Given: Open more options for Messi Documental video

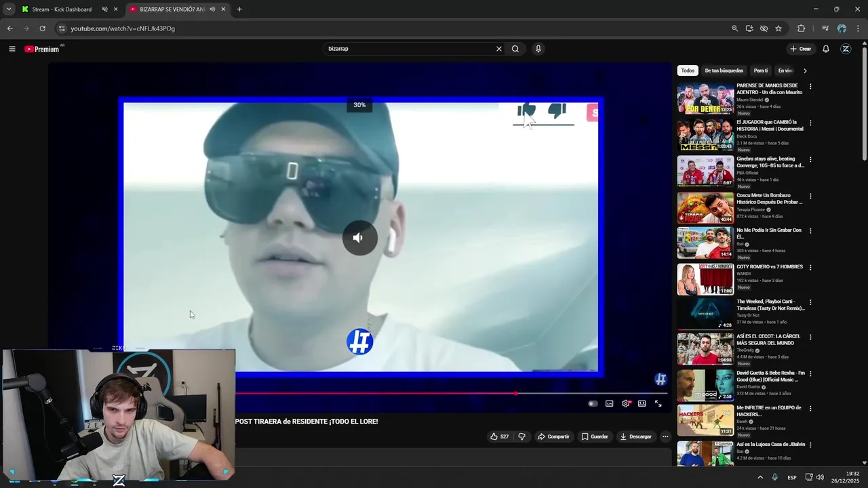Looking at the screenshot, I should coord(810,123).
